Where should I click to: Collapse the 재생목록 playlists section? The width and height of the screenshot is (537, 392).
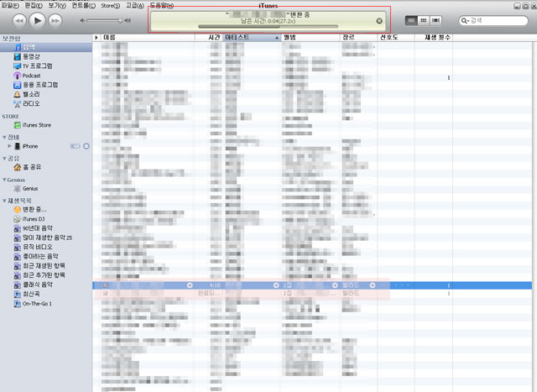(4, 201)
